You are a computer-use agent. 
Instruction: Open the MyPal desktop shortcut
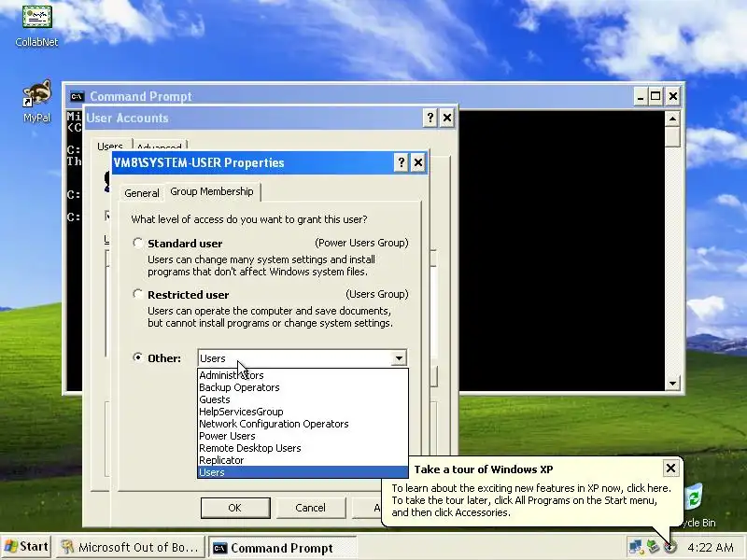pos(36,101)
